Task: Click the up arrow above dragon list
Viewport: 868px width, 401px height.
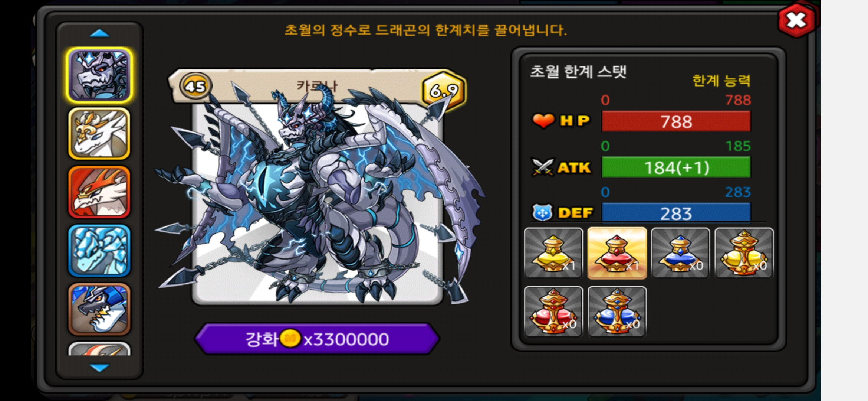Action: tap(99, 33)
